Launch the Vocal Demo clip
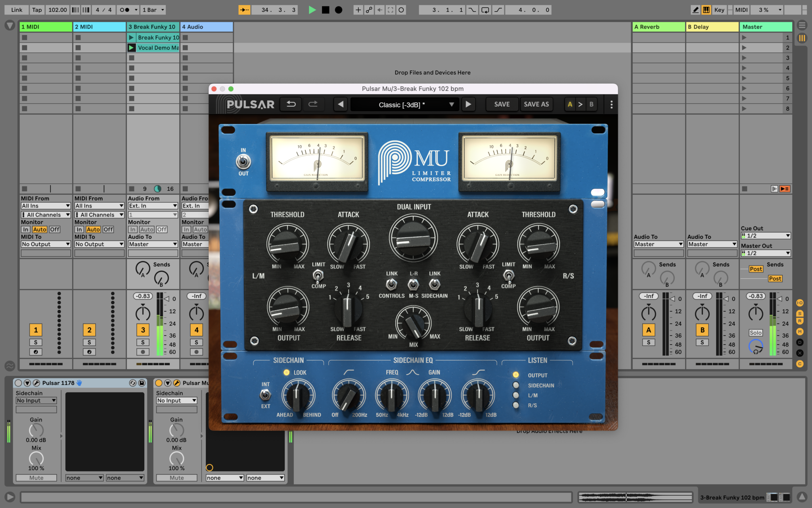Image resolution: width=812 pixels, height=508 pixels. [131, 48]
